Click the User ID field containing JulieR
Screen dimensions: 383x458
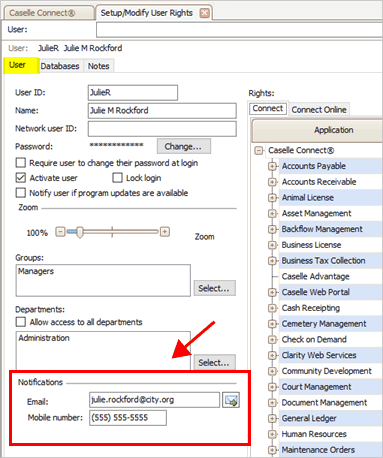(133, 93)
